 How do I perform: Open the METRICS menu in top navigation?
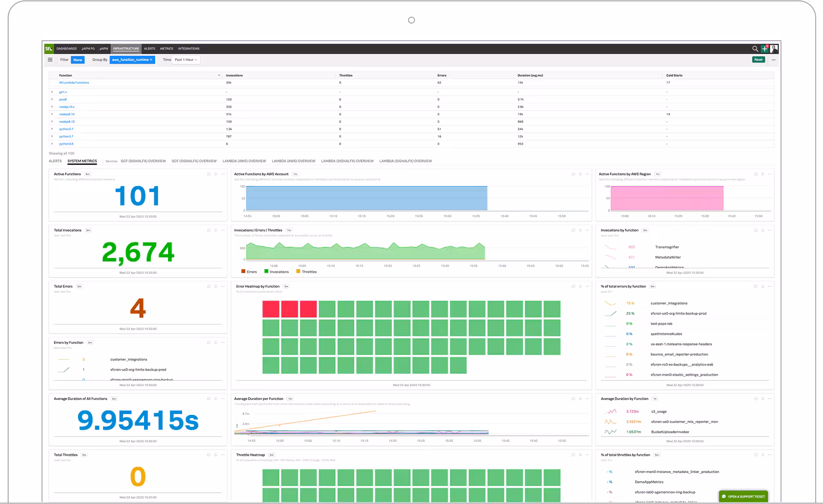tap(166, 49)
